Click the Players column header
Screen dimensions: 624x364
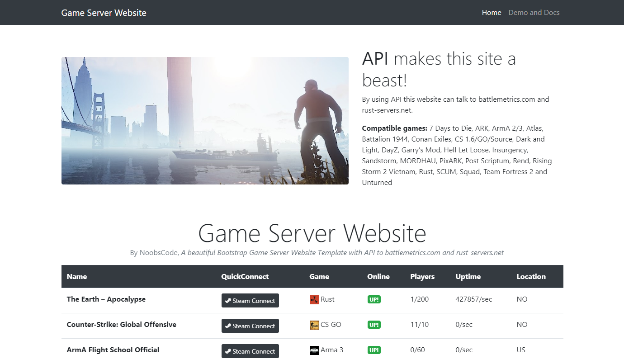(422, 277)
